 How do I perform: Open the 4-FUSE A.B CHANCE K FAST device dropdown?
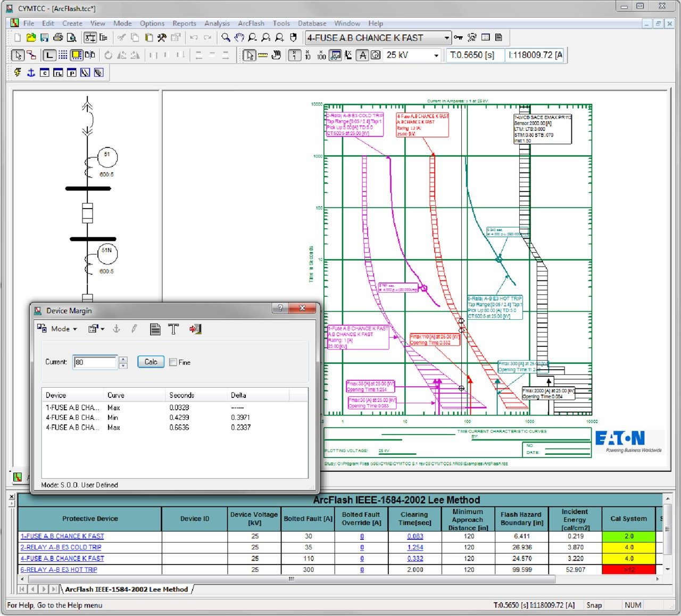pyautogui.click(x=447, y=37)
